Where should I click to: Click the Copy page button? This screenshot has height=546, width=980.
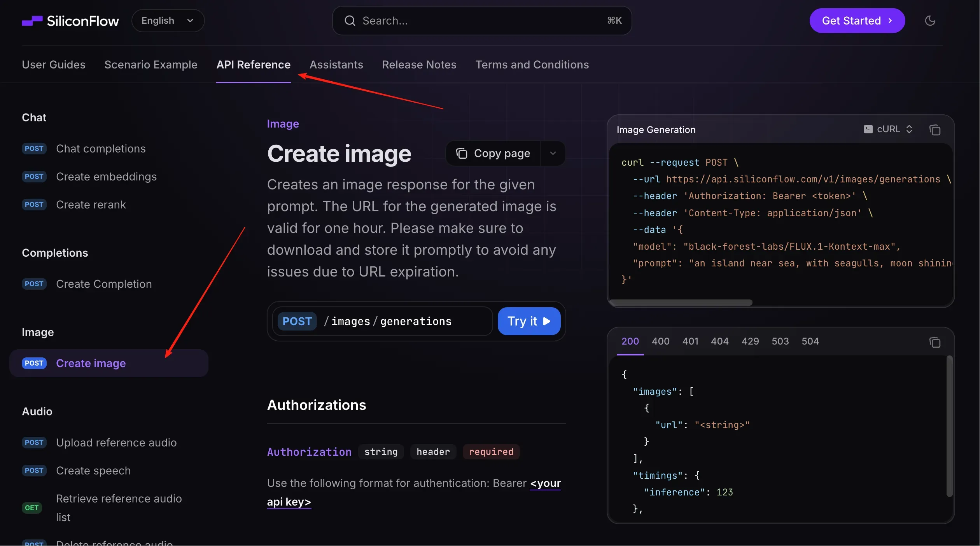[493, 153]
